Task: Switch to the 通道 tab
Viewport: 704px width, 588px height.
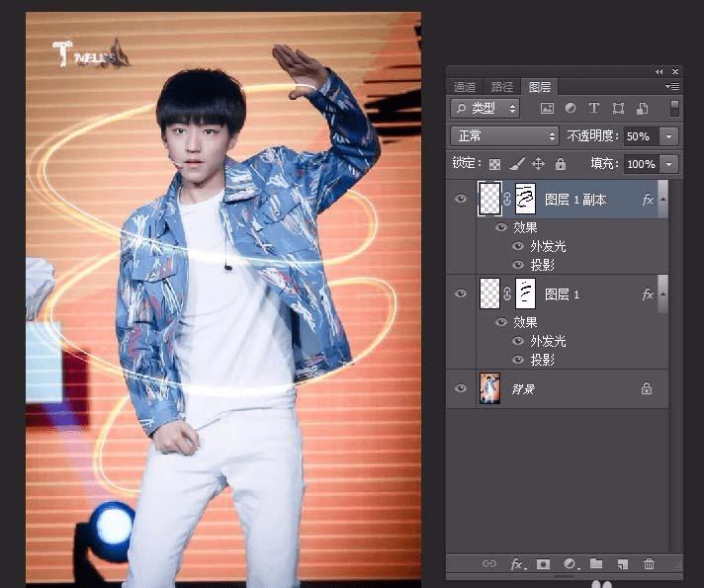Action: click(465, 86)
